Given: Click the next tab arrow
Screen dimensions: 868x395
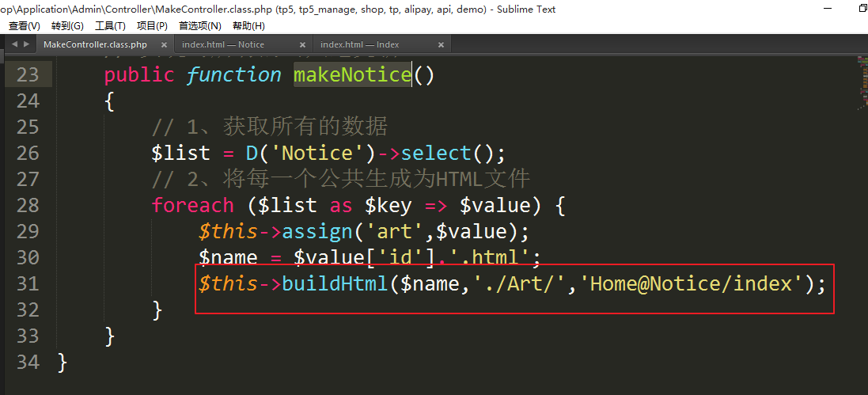Looking at the screenshot, I should point(27,44).
